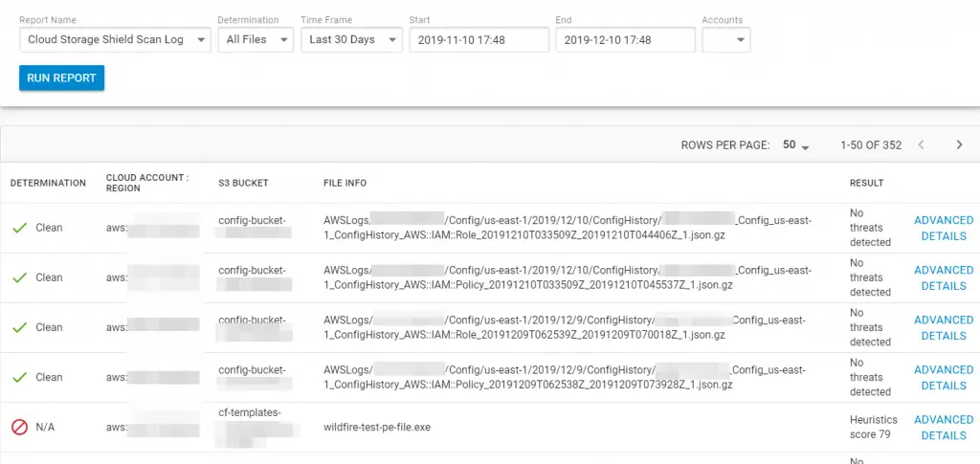Click the green check for Role_20191210T033509Z row
Screen dimensions: 980x464
point(20,228)
